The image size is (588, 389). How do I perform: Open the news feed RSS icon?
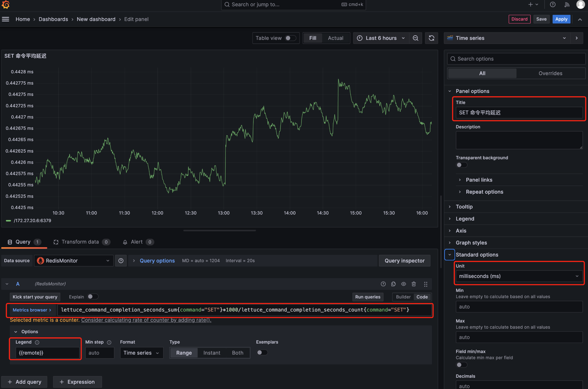pos(567,4)
